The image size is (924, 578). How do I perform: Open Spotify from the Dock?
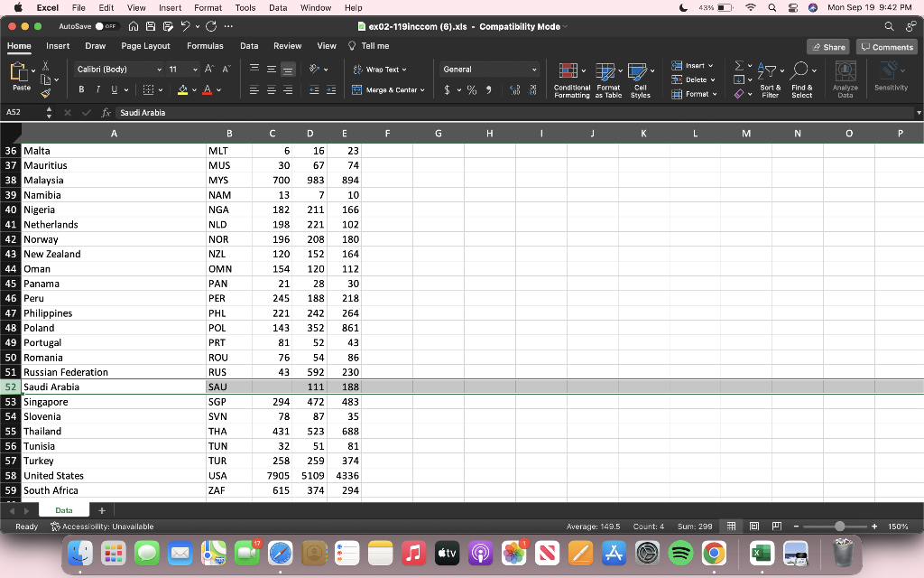[680, 554]
